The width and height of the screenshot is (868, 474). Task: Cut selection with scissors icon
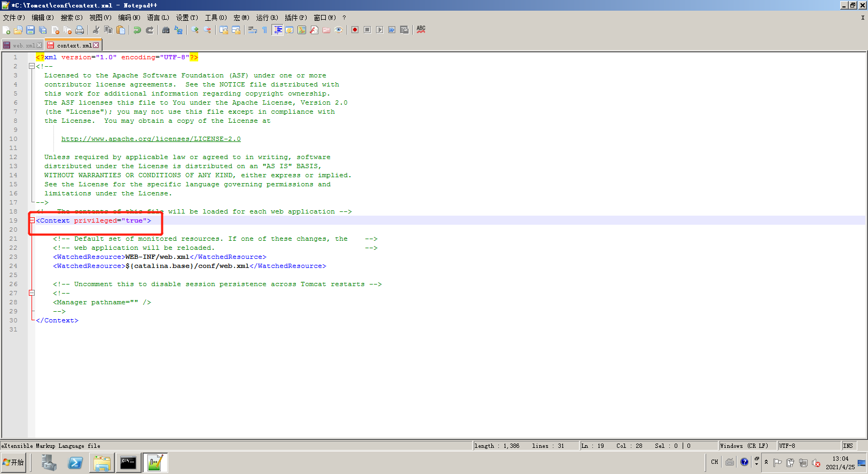pos(96,30)
